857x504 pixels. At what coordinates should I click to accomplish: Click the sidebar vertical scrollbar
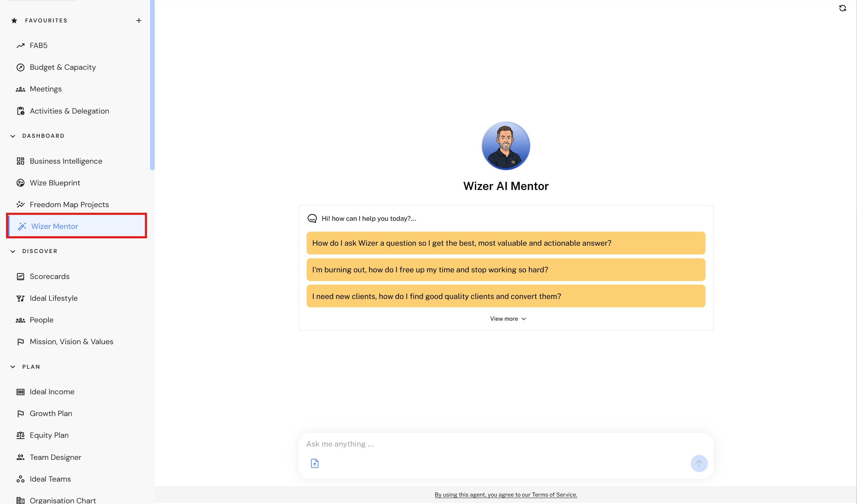pyautogui.click(x=152, y=84)
